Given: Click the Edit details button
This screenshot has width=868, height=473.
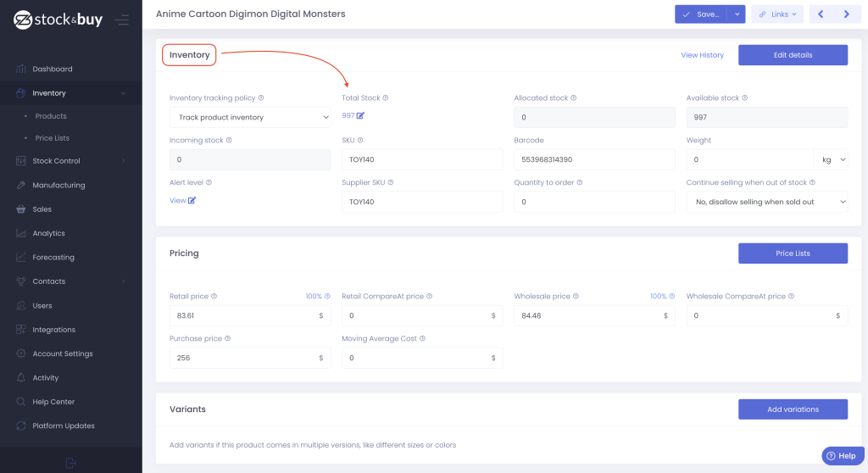Looking at the screenshot, I should (x=793, y=55).
